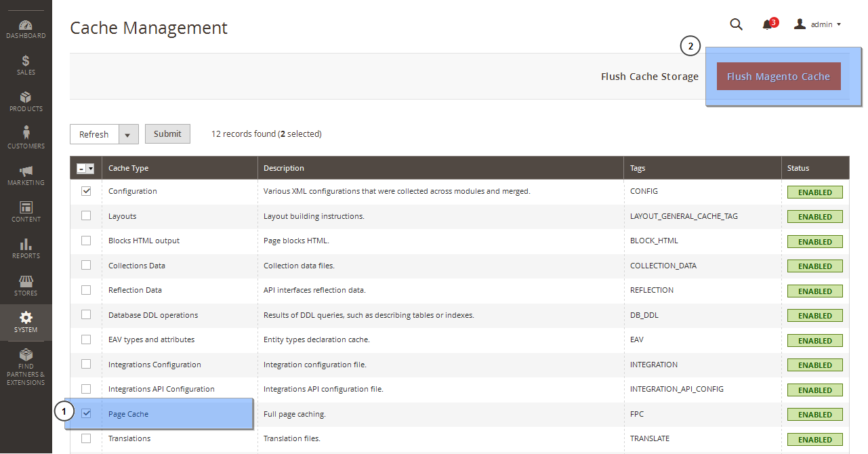Click the INTEGRATION_API_CONFIG tag cell
Screen dimensions: 868x454
676,389
